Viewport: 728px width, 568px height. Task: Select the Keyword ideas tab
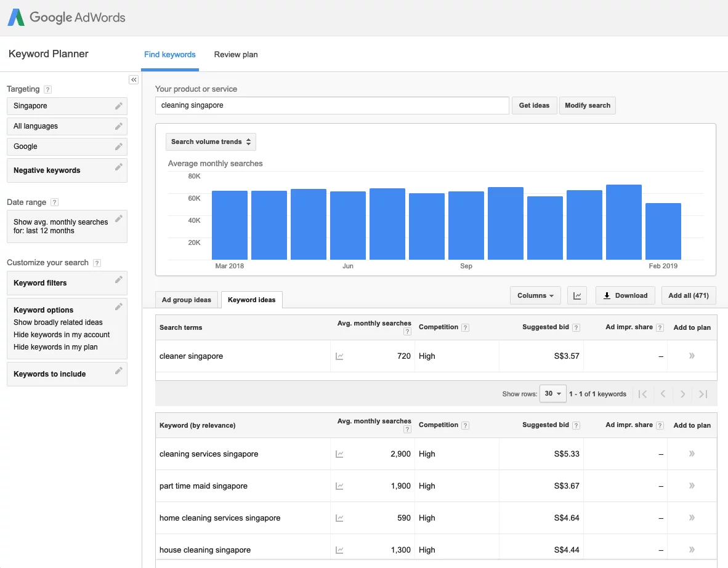[252, 300]
